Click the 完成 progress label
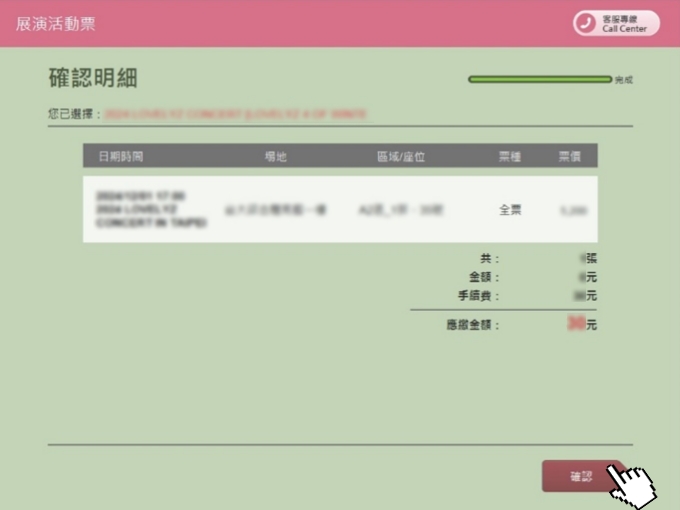Image resolution: width=680 pixels, height=510 pixels. click(x=624, y=79)
